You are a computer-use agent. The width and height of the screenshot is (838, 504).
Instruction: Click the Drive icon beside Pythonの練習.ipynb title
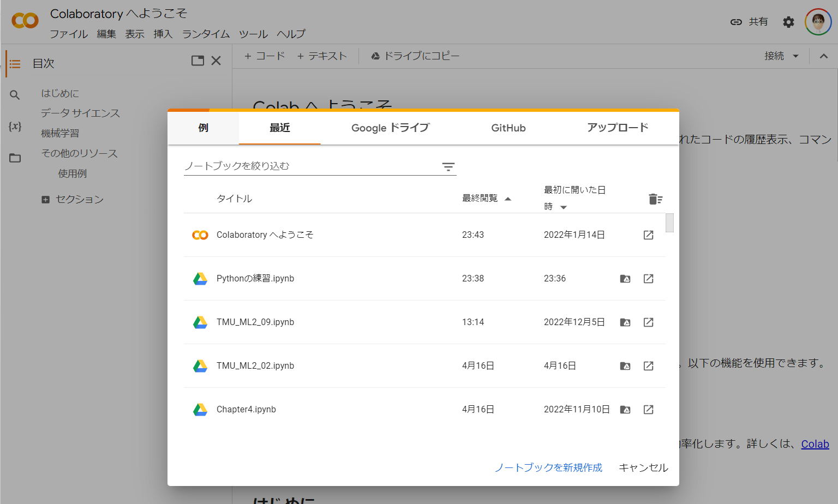tap(200, 279)
